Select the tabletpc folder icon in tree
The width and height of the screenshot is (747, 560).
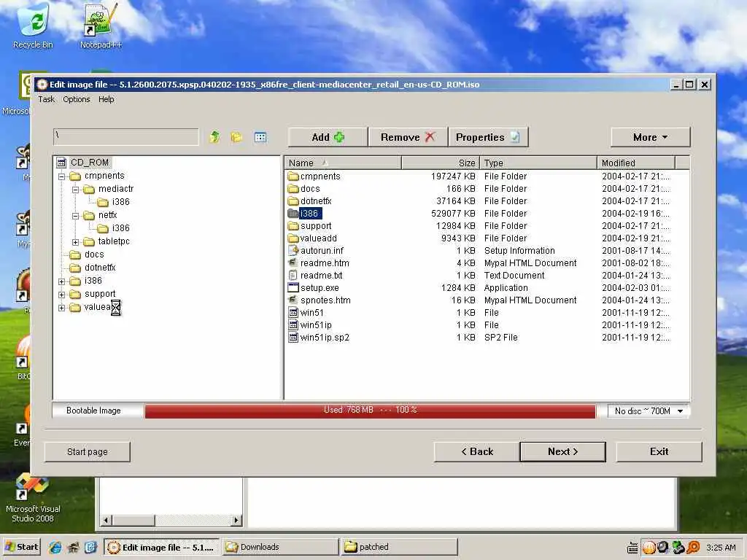(x=88, y=242)
